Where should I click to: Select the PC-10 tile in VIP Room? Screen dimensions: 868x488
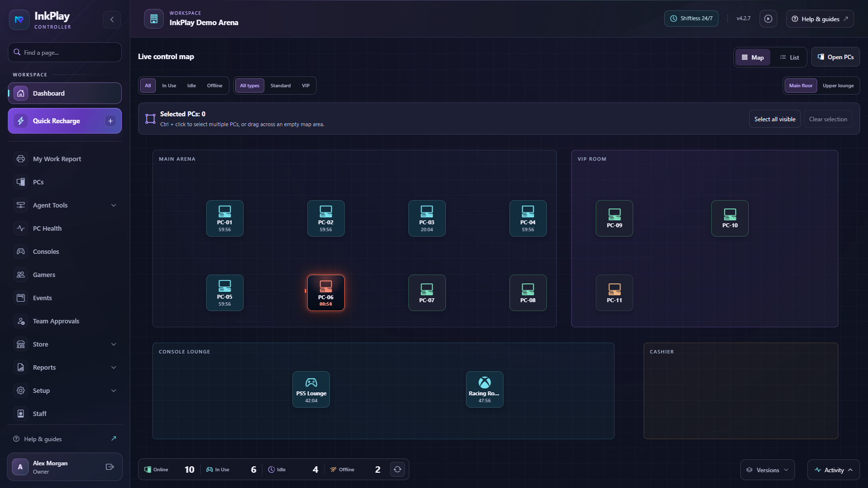coord(730,218)
